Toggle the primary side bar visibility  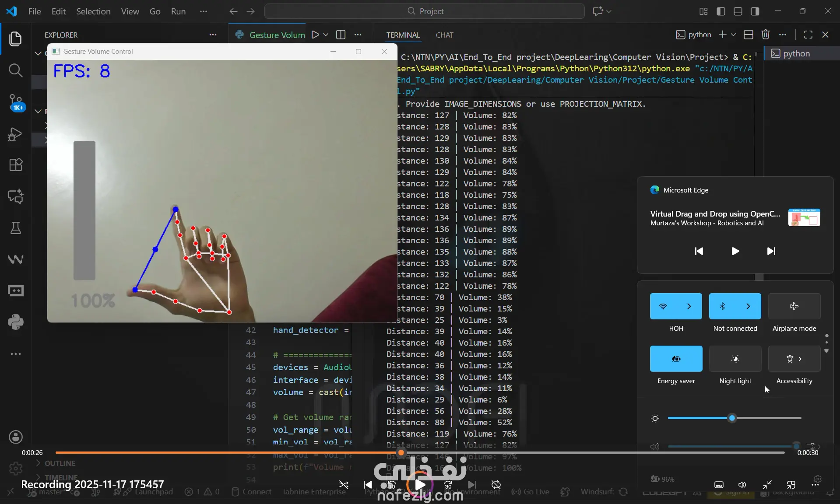click(721, 11)
